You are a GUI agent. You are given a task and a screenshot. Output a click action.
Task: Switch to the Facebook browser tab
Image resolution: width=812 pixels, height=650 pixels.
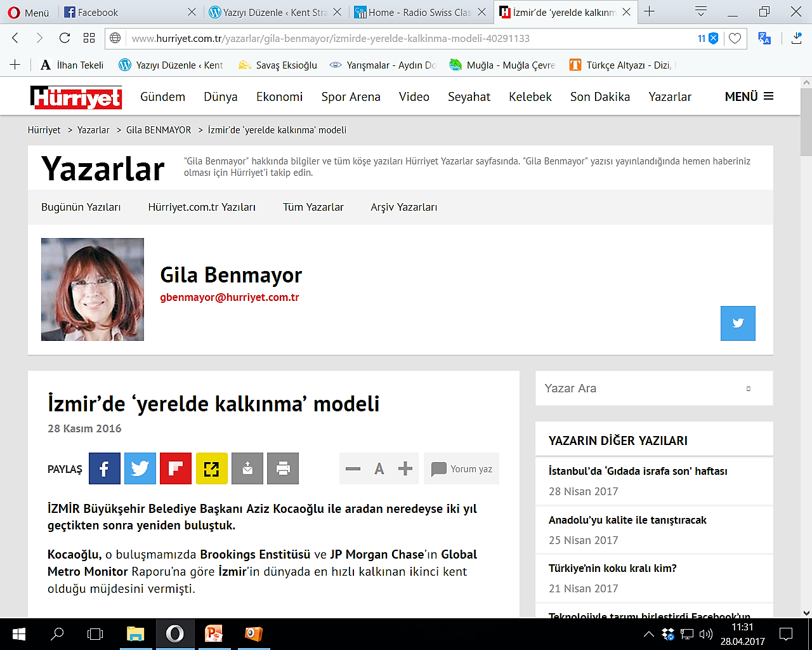pos(98,12)
